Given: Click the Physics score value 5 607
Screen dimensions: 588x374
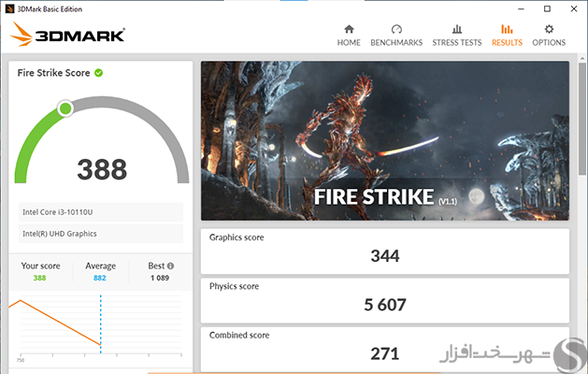Looking at the screenshot, I should click(x=385, y=305).
